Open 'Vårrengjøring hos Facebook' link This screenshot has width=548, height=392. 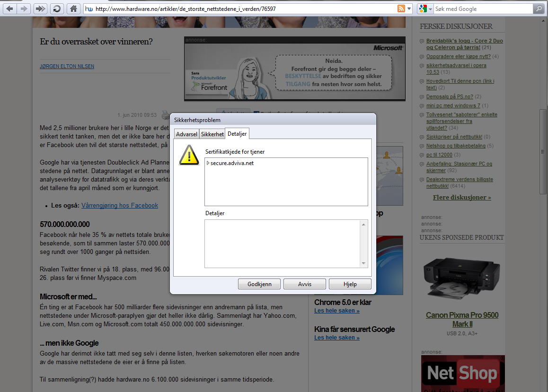(120, 206)
